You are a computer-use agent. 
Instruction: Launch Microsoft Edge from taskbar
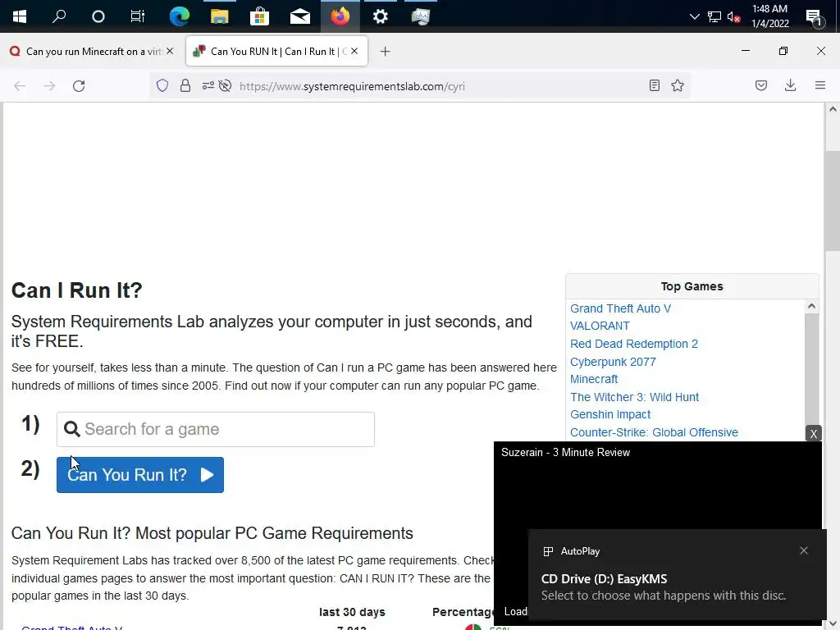pos(179,16)
